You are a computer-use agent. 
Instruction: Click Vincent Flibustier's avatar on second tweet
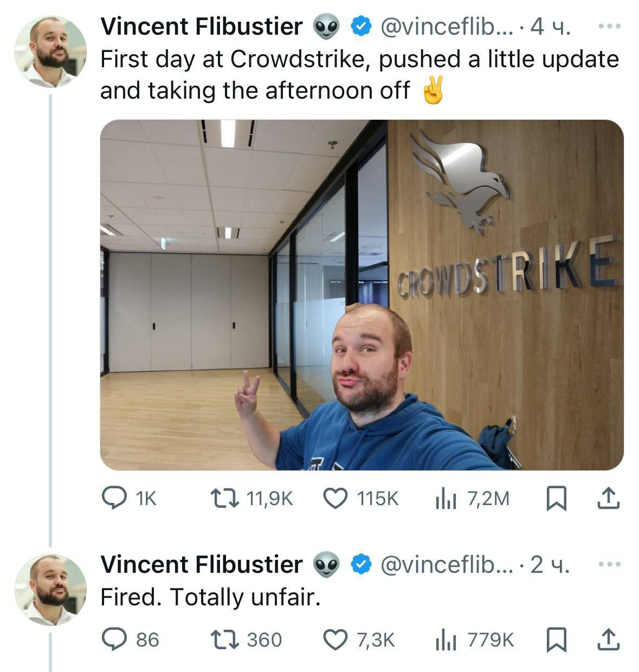click(x=50, y=590)
